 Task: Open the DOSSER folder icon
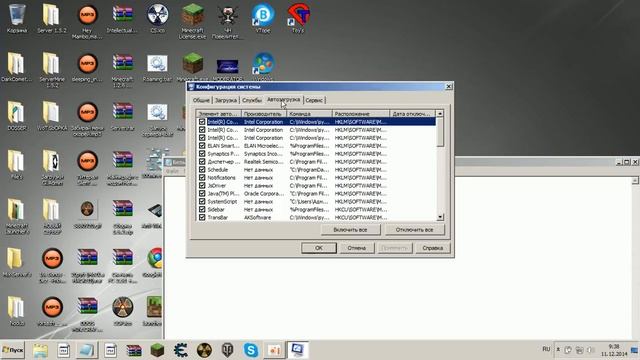point(16,116)
